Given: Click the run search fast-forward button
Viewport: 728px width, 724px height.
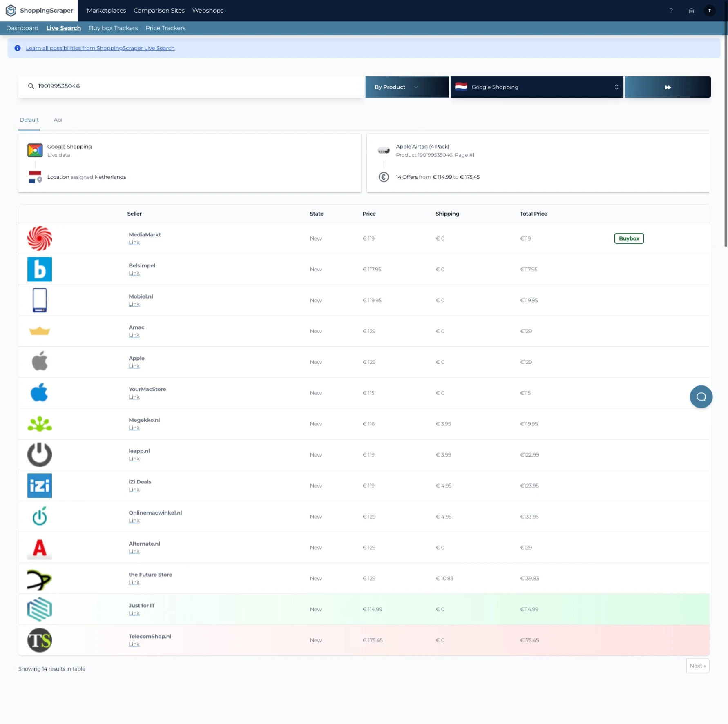Looking at the screenshot, I should [x=668, y=87].
